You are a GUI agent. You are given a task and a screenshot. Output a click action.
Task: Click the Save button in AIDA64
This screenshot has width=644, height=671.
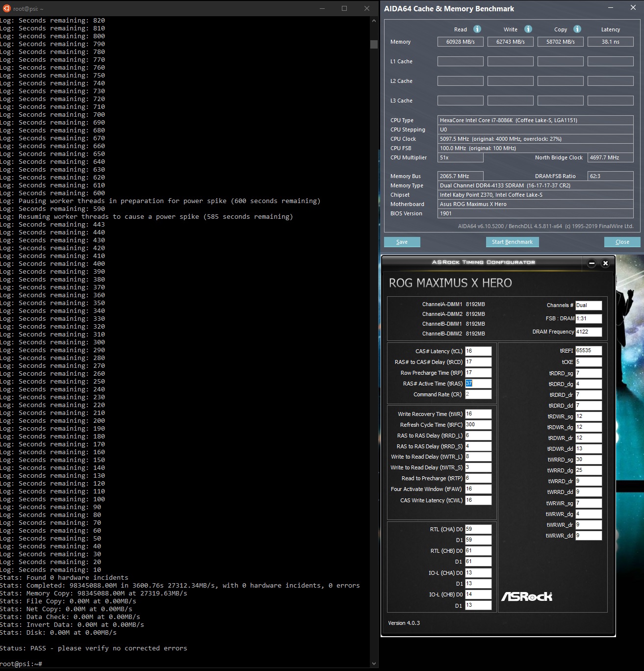coord(402,242)
